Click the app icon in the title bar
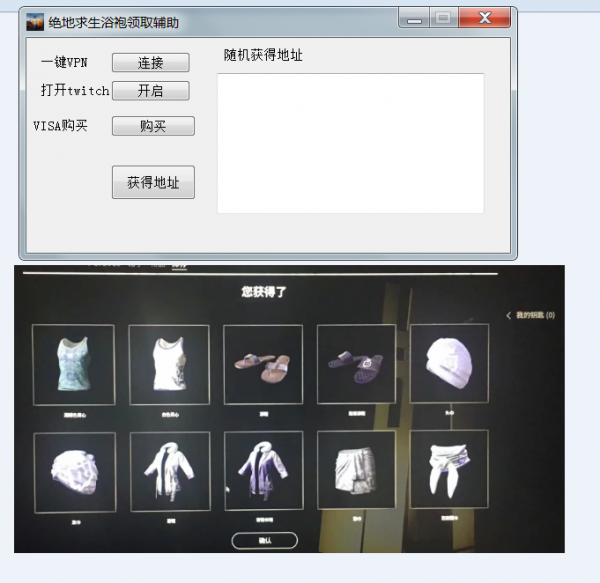600x583 pixels. (35, 22)
